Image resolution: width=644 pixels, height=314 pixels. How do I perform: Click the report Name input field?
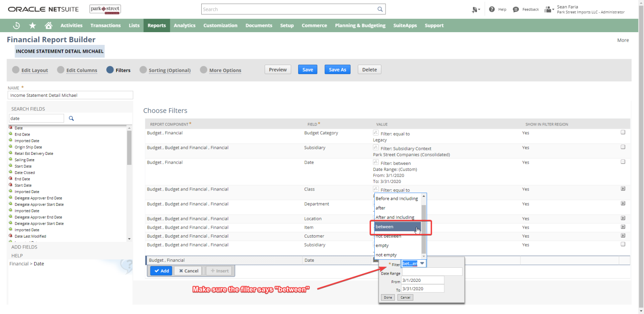[x=70, y=95]
